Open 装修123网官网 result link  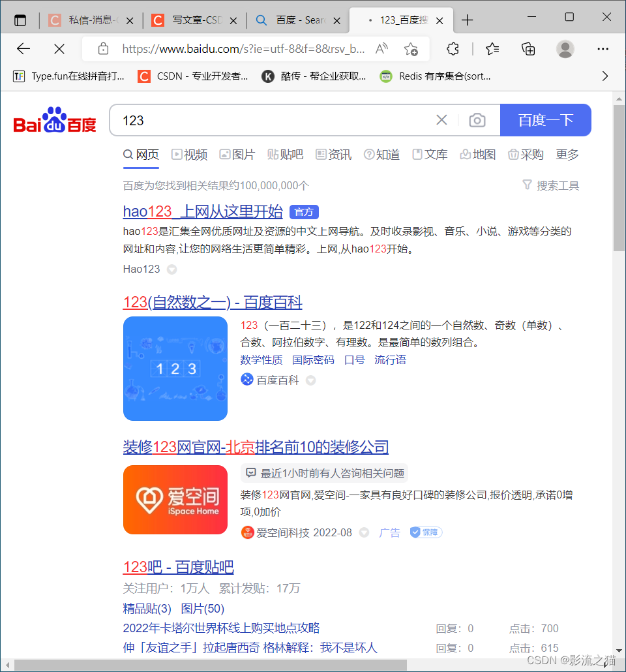click(x=256, y=447)
